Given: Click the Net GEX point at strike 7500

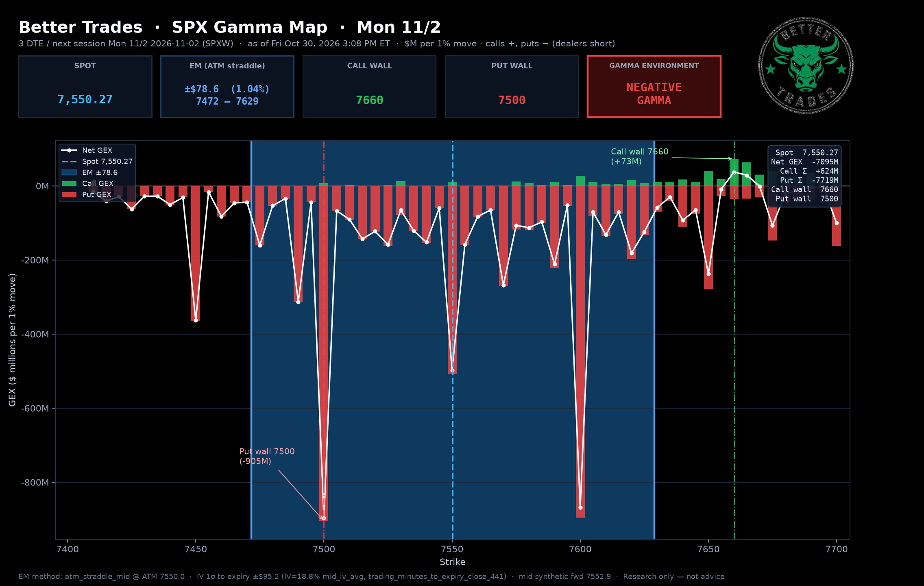Looking at the screenshot, I should pyautogui.click(x=324, y=518).
